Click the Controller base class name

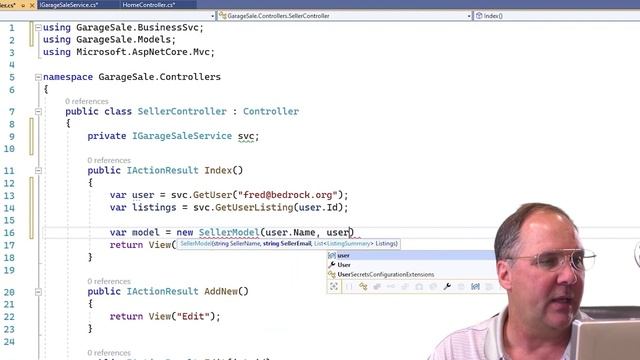click(x=271, y=111)
